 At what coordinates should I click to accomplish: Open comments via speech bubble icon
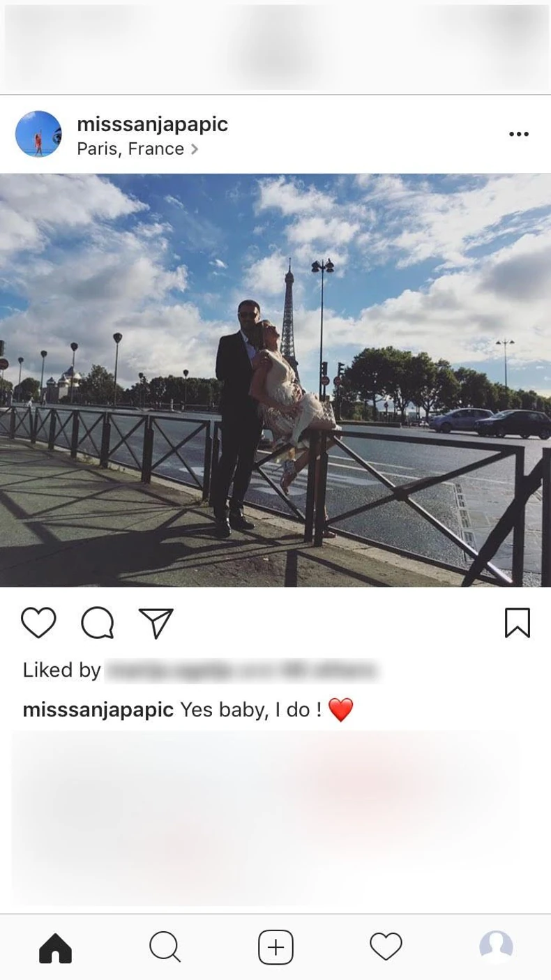tap(98, 623)
